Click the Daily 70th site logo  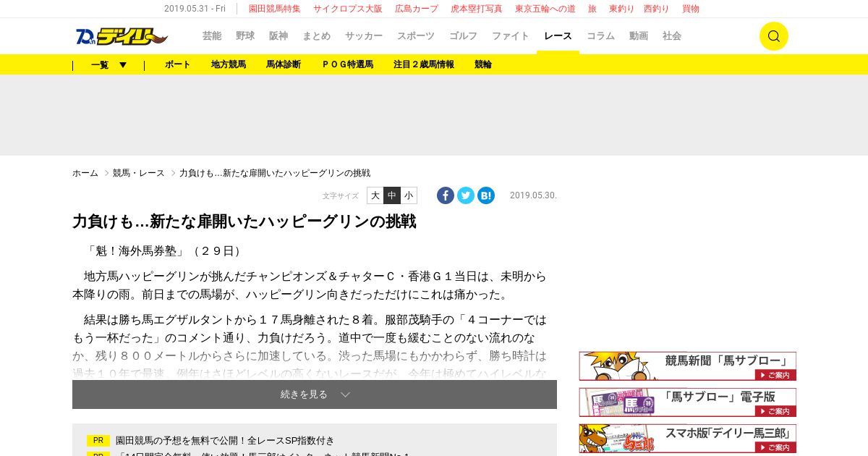(122, 36)
